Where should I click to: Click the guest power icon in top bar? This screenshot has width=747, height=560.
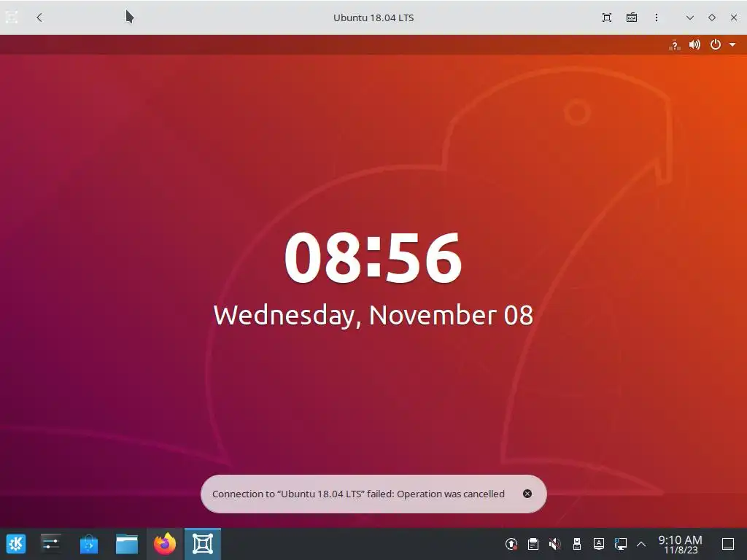coord(715,44)
